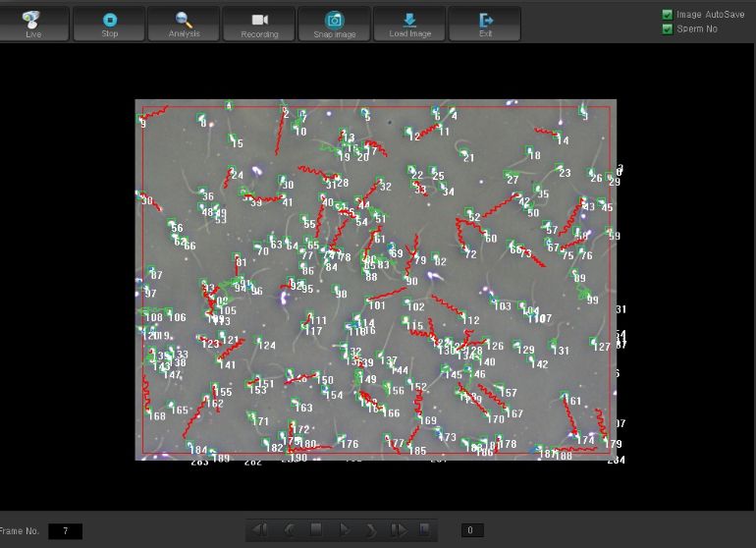Screen dimensions: 756x548
Task: Step back one frame
Action: [x=289, y=530]
